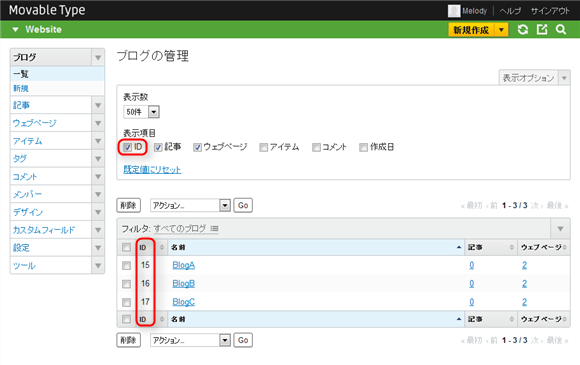Expand the ウェブページ sidebar menu arrow
This screenshot has height=365, width=580.
click(98, 123)
